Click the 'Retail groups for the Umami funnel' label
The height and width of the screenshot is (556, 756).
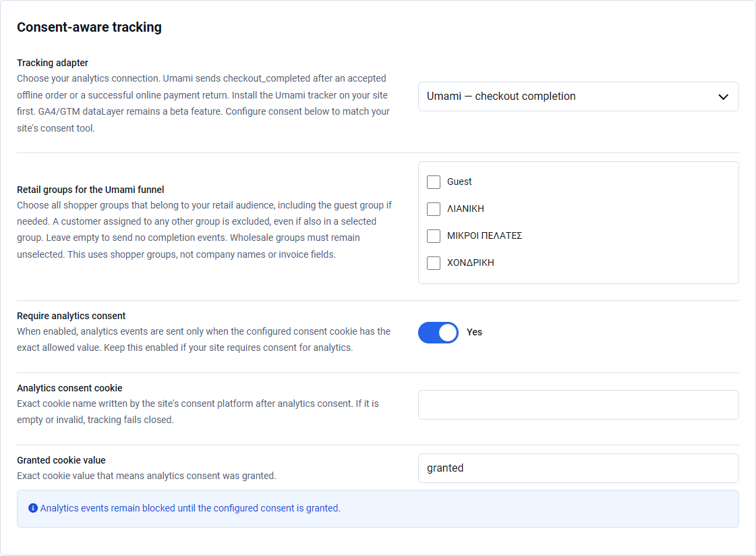(x=90, y=190)
